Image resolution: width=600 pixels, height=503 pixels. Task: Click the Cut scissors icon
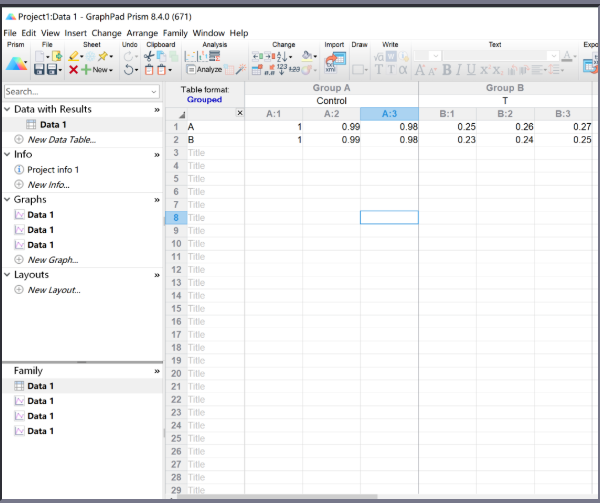[x=148, y=56]
